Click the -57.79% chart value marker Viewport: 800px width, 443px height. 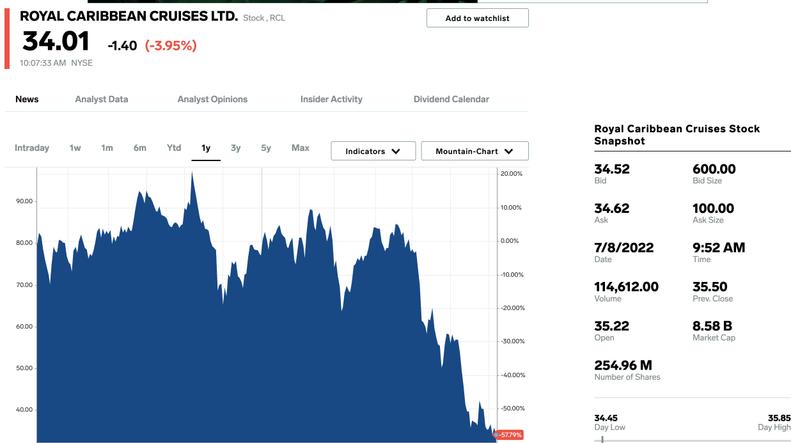pyautogui.click(x=510, y=435)
